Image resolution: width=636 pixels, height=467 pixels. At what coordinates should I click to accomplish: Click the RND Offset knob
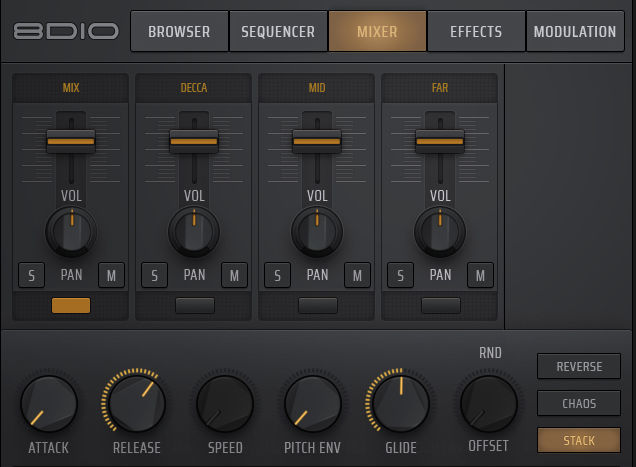pos(489,404)
